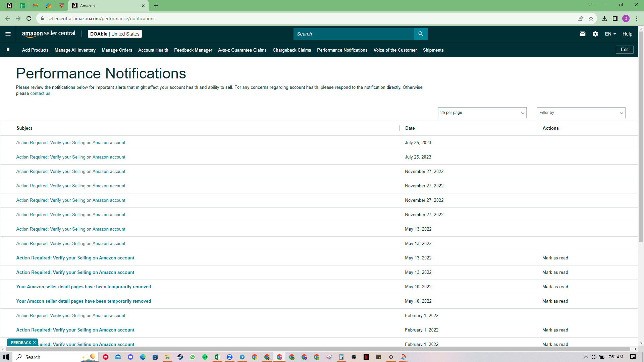Click the Help link in header
The width and height of the screenshot is (644, 362).
click(627, 34)
